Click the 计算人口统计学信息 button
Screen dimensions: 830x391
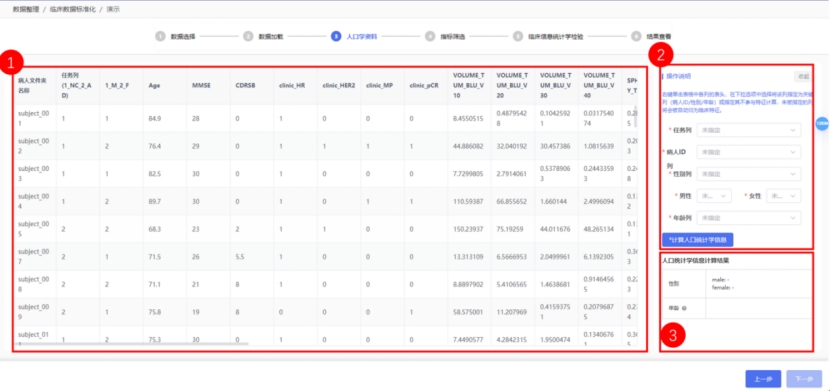click(x=697, y=240)
